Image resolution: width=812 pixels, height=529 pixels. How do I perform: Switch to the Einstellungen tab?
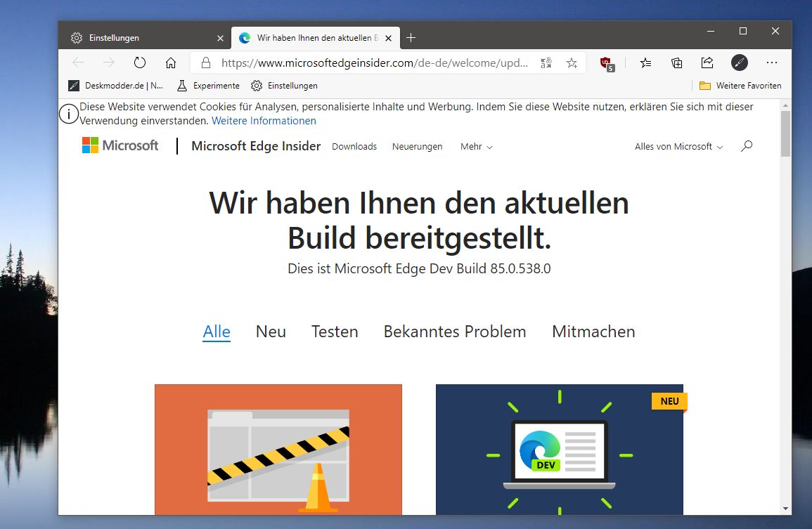[145, 38]
